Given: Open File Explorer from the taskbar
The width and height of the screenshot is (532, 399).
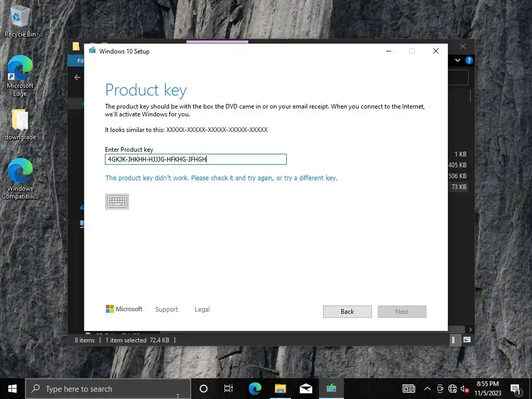Looking at the screenshot, I should click(x=280, y=389).
